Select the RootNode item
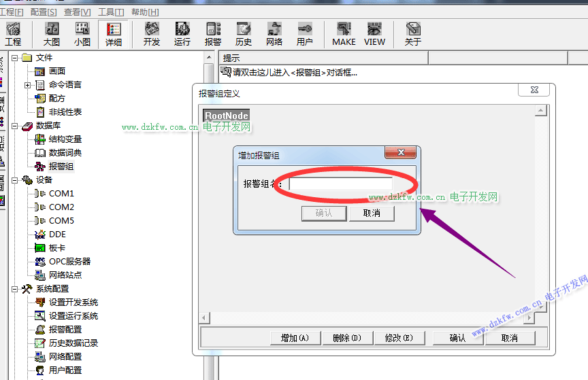Screen dimensions: 588x380 click(x=227, y=116)
